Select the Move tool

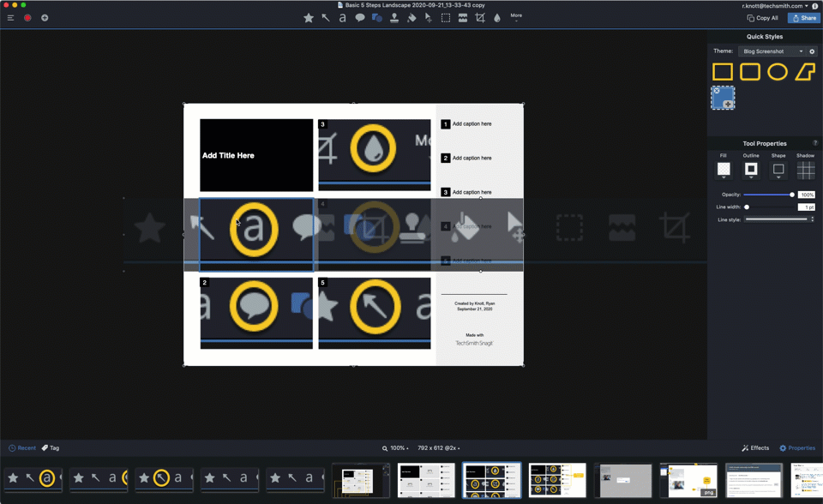click(x=429, y=18)
